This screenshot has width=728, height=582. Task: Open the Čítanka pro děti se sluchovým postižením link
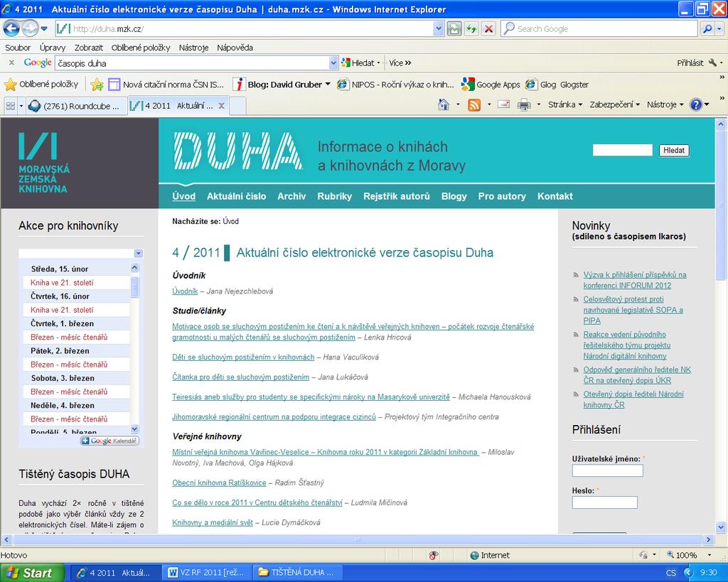[240, 377]
